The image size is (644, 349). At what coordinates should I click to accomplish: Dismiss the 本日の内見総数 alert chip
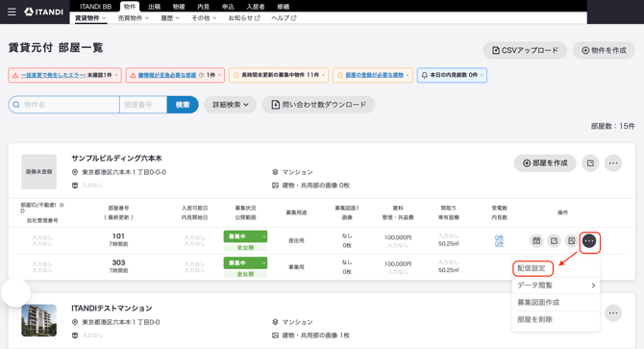pyautogui.click(x=482, y=75)
